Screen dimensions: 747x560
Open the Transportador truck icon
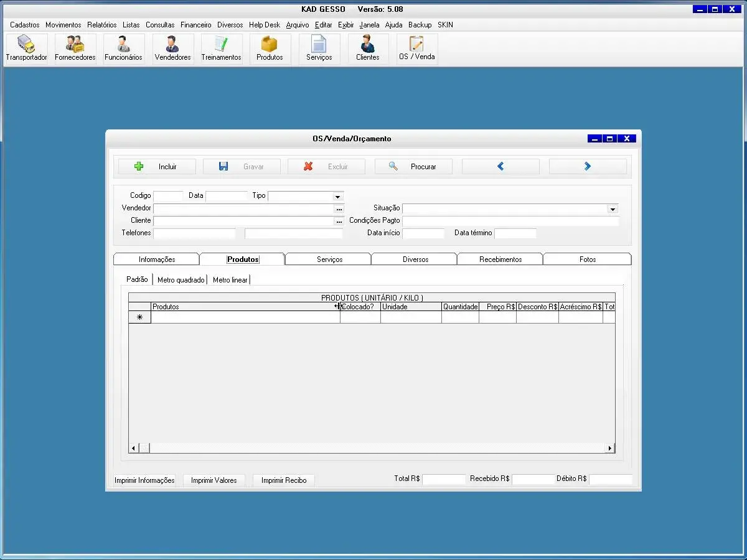[x=26, y=49]
